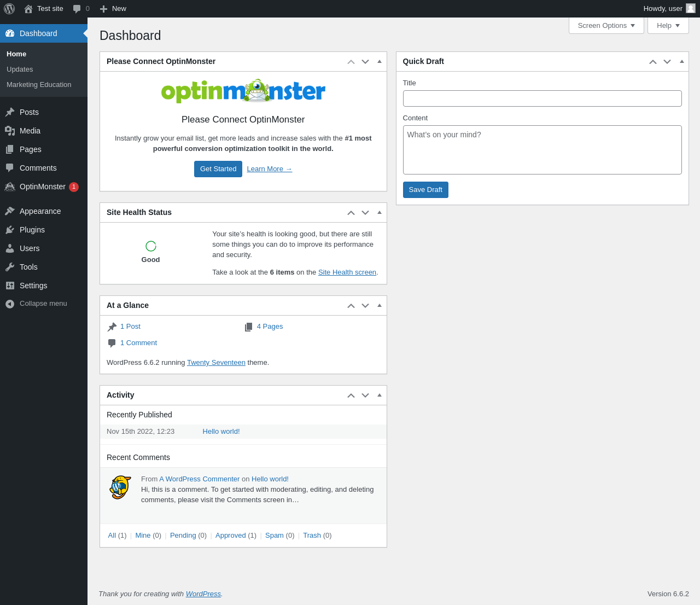Collapse the Site Health Status panel
700x605 pixels.
(380, 212)
